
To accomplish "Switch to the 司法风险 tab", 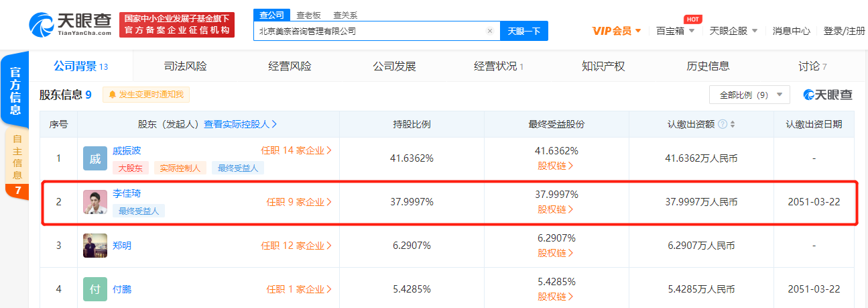I will 186,66.
